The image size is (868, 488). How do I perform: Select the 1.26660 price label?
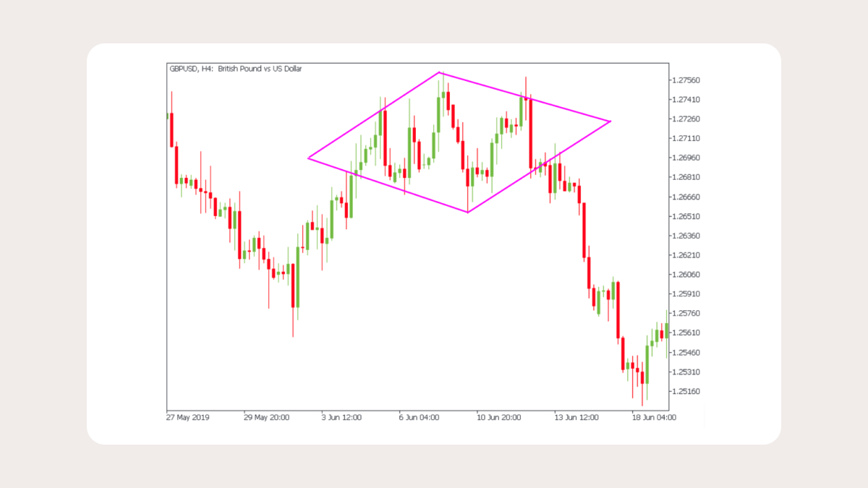click(686, 197)
